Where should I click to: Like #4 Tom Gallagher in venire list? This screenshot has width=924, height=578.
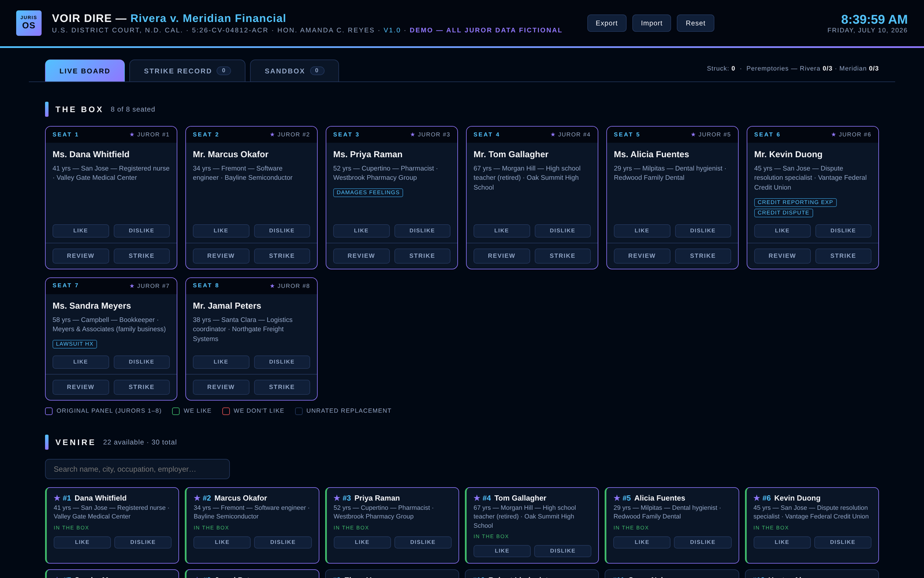pos(502,551)
